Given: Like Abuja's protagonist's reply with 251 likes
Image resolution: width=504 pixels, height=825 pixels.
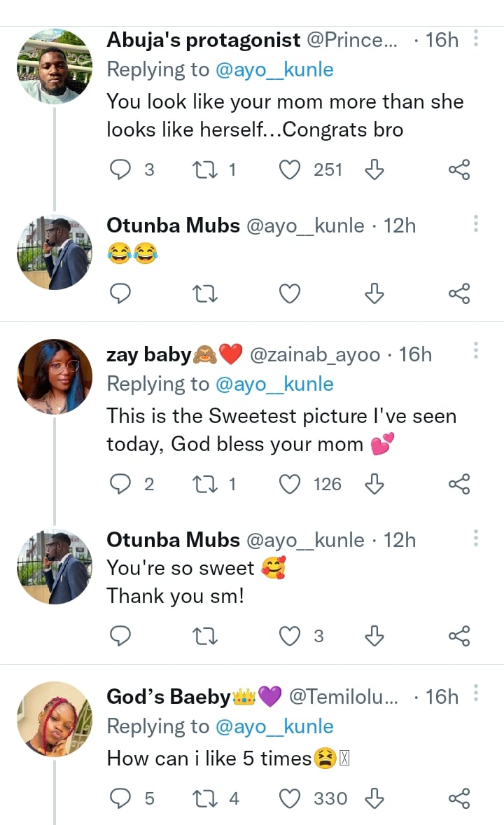Looking at the screenshot, I should 290,169.
